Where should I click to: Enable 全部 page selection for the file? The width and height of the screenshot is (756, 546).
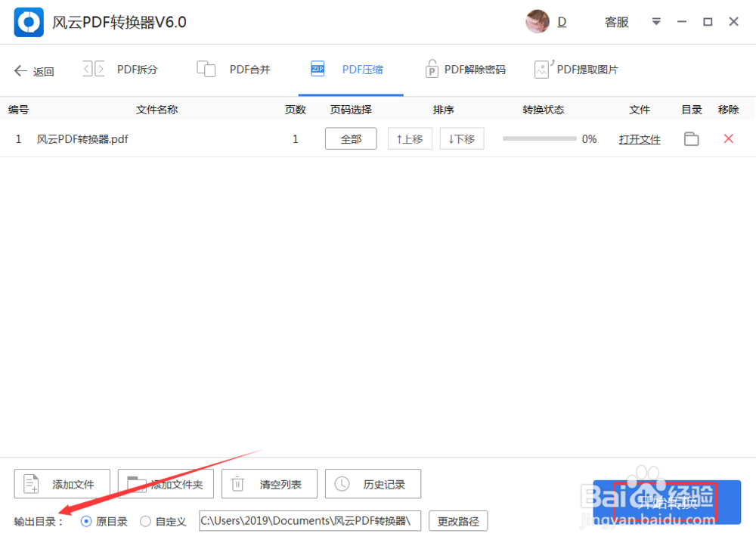(350, 138)
